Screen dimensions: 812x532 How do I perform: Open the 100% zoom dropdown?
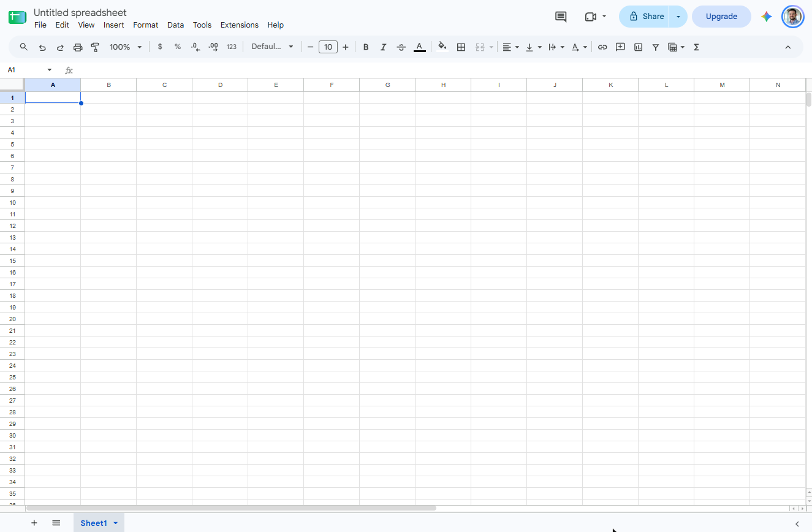coord(126,47)
